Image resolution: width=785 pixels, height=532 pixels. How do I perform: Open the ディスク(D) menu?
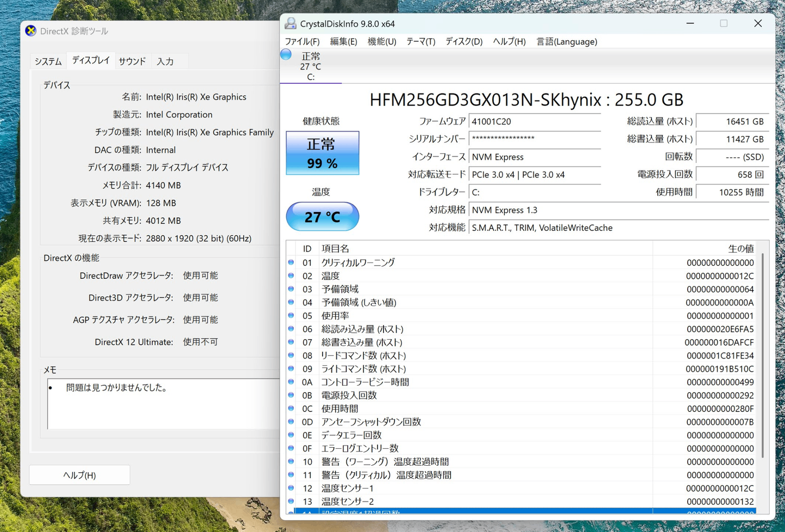[463, 41]
